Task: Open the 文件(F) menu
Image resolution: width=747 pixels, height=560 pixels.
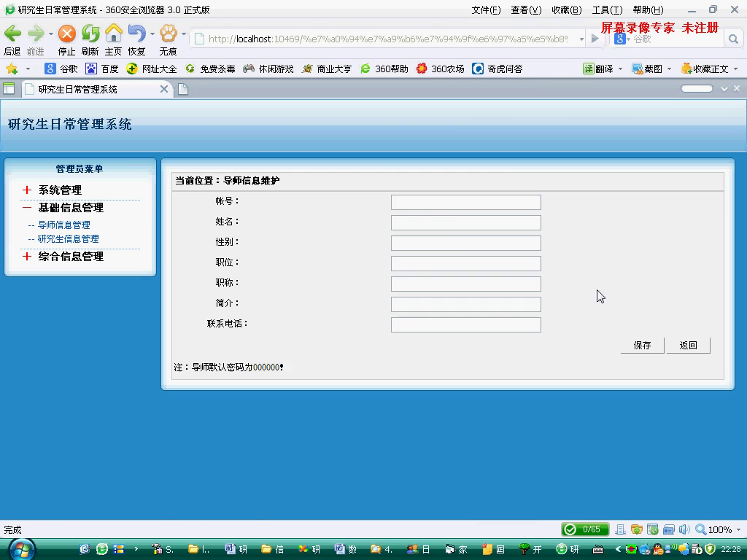Action: 486,10
